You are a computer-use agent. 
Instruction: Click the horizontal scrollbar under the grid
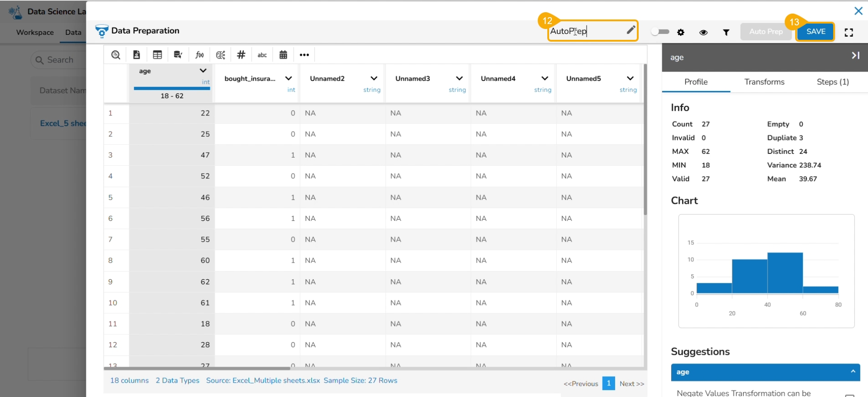197,368
